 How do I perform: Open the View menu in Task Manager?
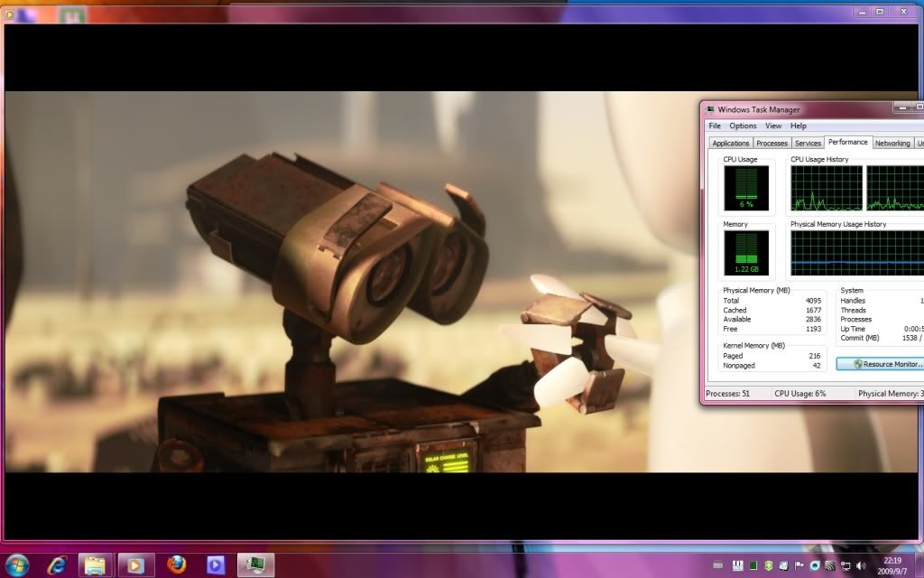pyautogui.click(x=773, y=126)
